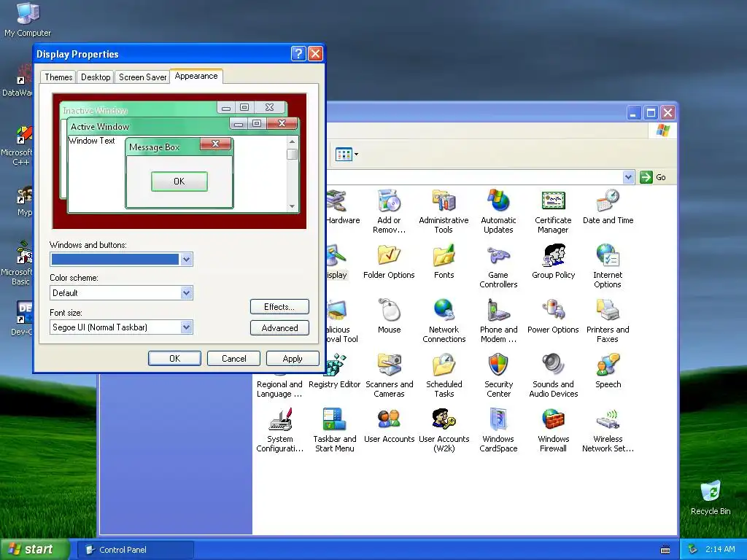Click the system tray clock
The width and height of the screenshot is (747, 560).
click(x=720, y=549)
